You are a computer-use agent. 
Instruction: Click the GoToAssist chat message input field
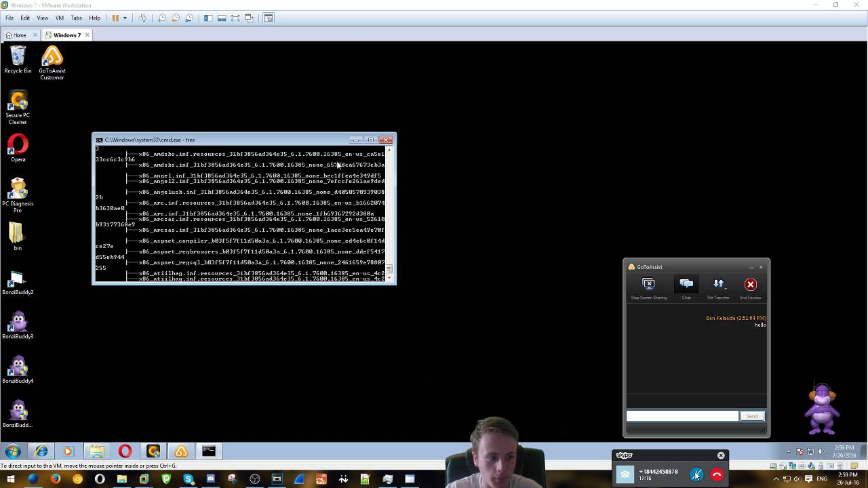682,416
